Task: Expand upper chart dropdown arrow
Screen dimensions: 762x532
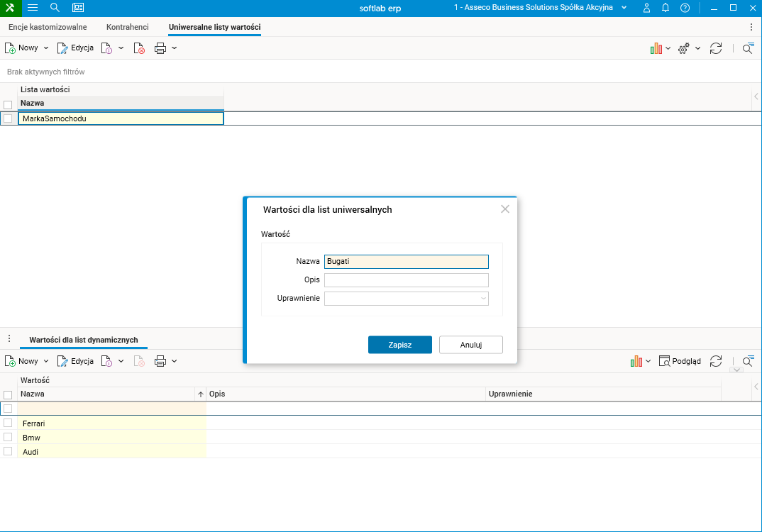Action: point(668,48)
